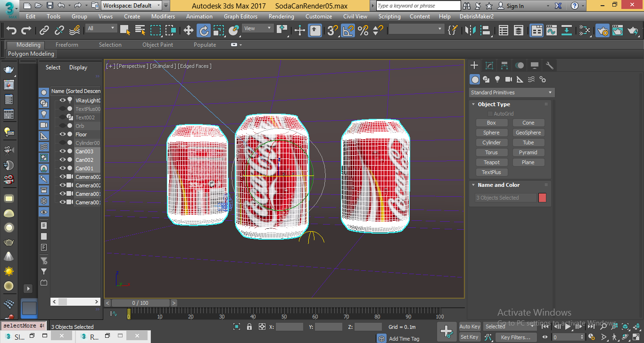644x343 pixels.
Task: Open the Render Setup dialog
Action: pos(602,31)
